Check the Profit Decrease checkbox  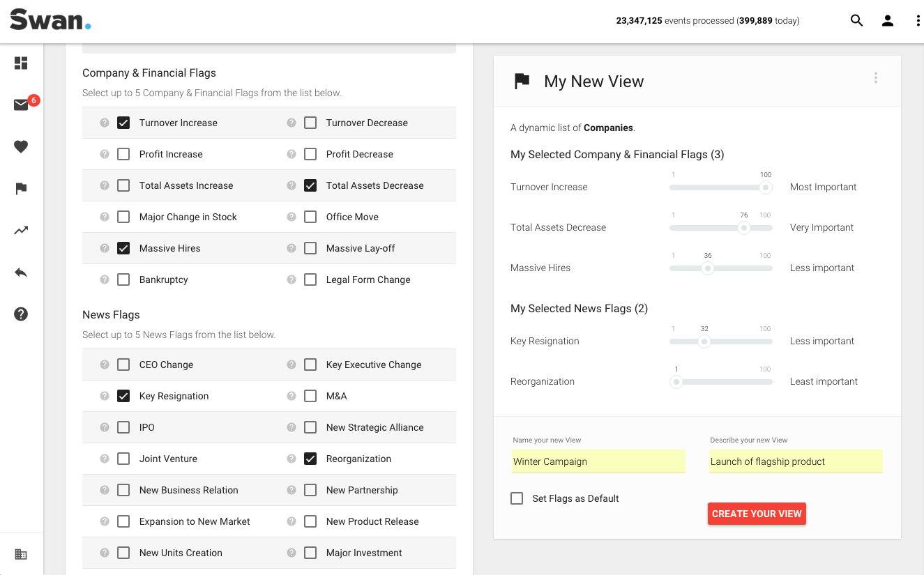[x=310, y=154]
